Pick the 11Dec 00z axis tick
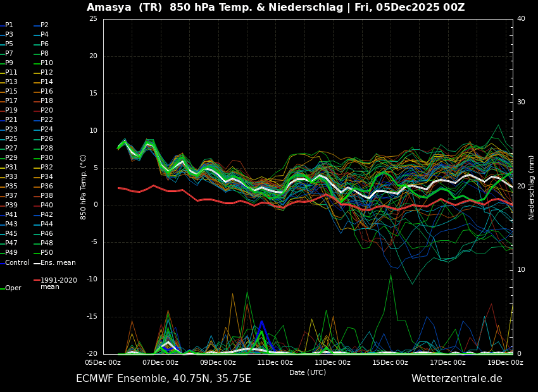The image size is (538, 392). [x=275, y=362]
